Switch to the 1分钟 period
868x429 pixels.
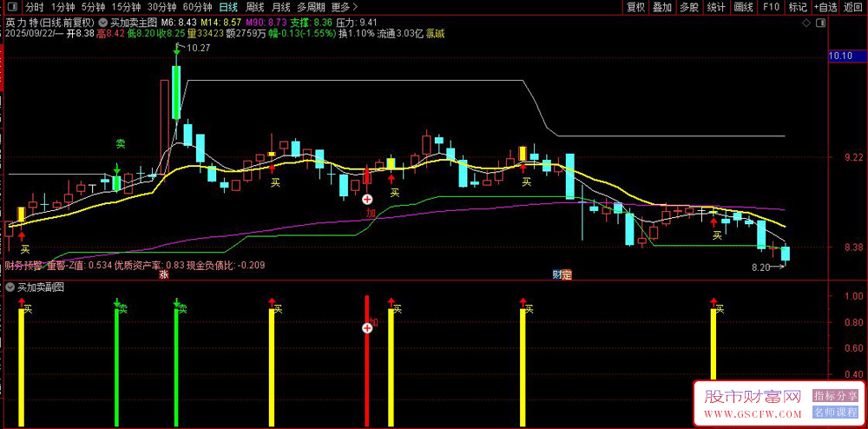point(62,7)
